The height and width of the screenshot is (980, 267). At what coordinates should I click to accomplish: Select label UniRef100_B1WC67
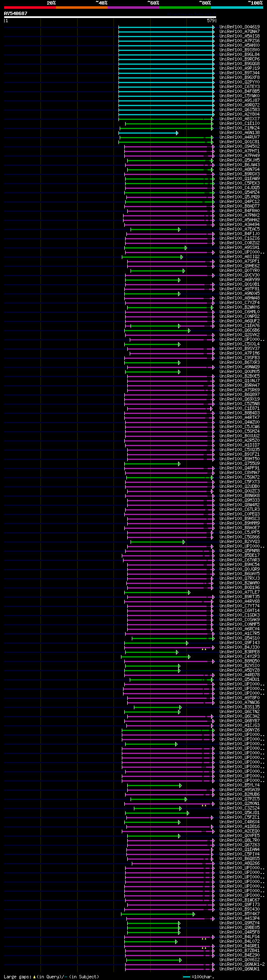(239, 900)
